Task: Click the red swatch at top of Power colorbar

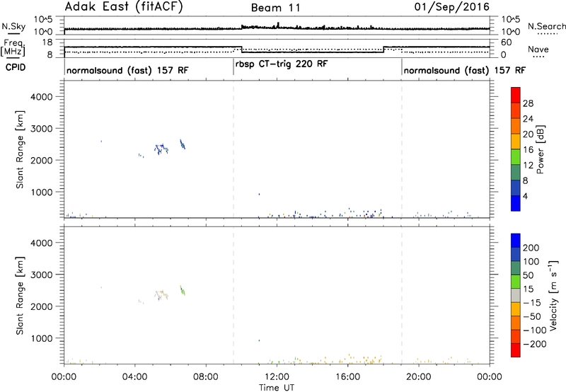Action: (x=516, y=96)
